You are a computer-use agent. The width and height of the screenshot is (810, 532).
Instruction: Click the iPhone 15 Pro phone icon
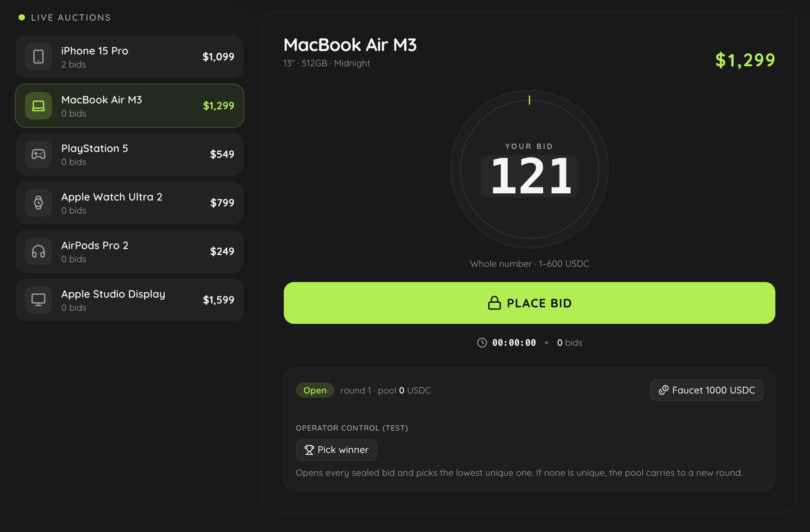pos(38,57)
